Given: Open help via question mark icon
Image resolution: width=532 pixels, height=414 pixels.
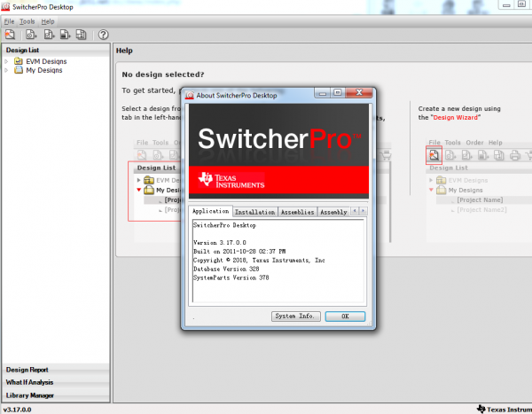Looking at the screenshot, I should 103,35.
